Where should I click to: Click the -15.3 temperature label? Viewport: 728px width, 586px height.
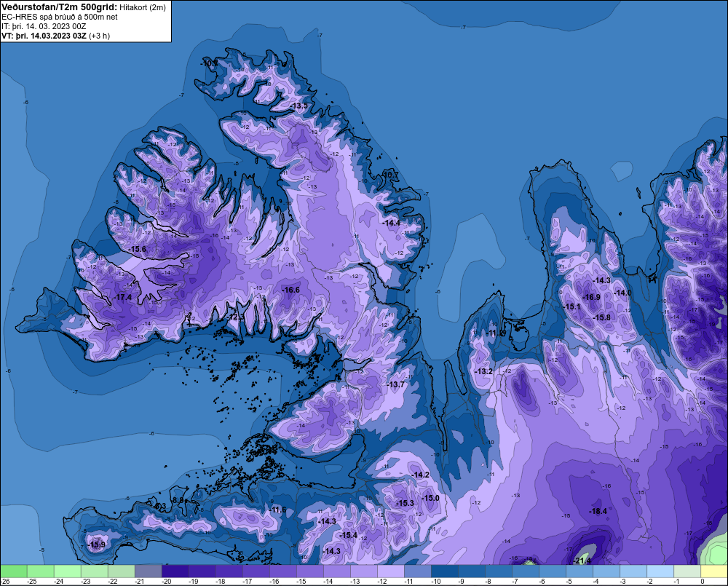click(x=405, y=503)
